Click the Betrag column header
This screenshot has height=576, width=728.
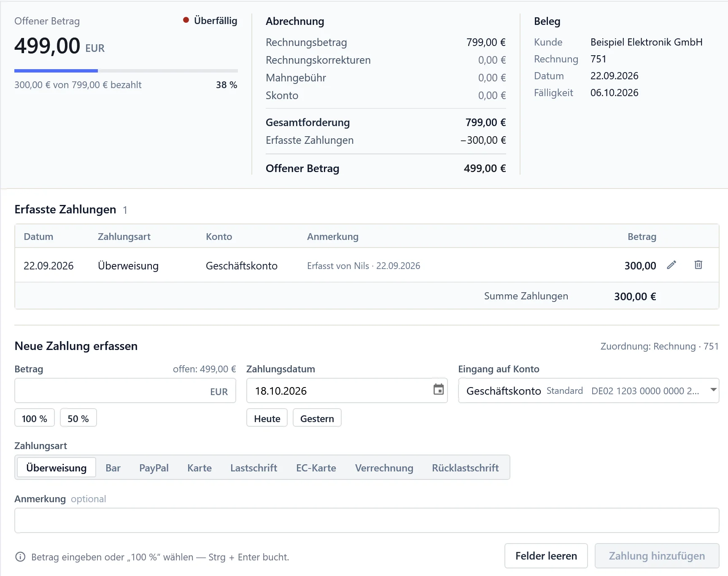coord(642,237)
